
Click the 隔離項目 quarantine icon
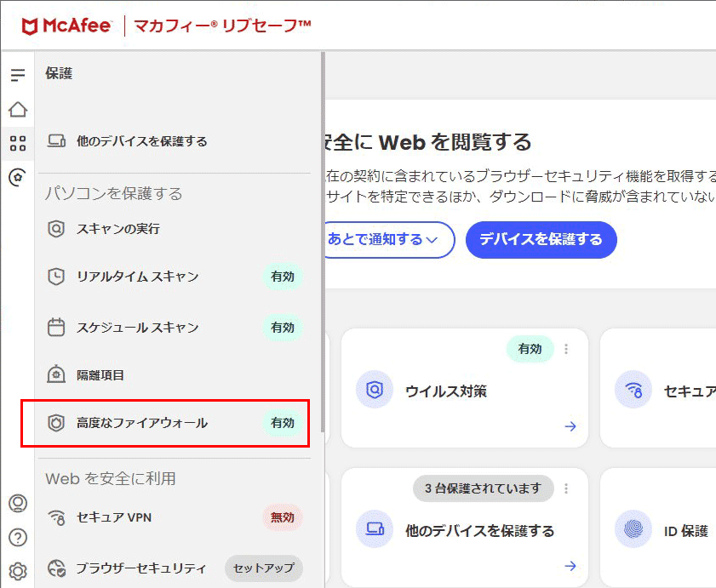click(x=56, y=374)
